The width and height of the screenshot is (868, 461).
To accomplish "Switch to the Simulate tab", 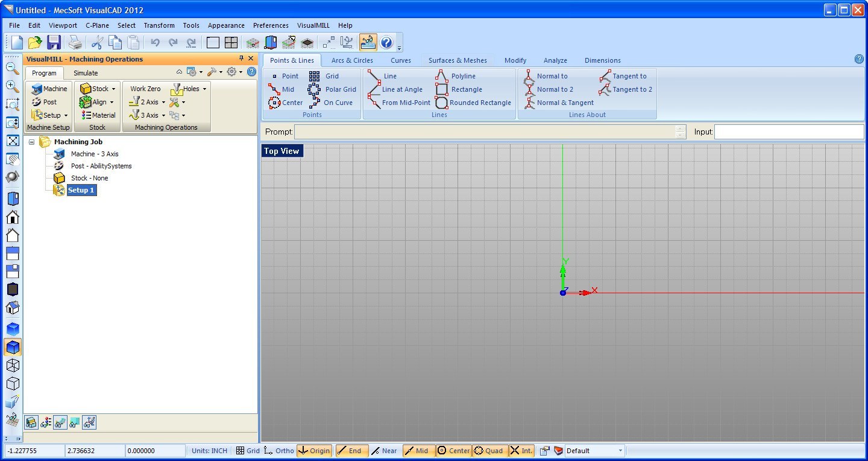I will [x=85, y=72].
